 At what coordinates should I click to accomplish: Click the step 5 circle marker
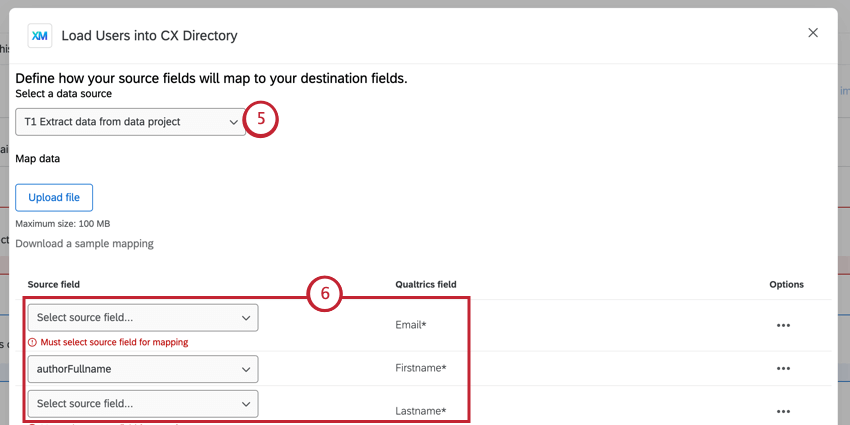(261, 120)
